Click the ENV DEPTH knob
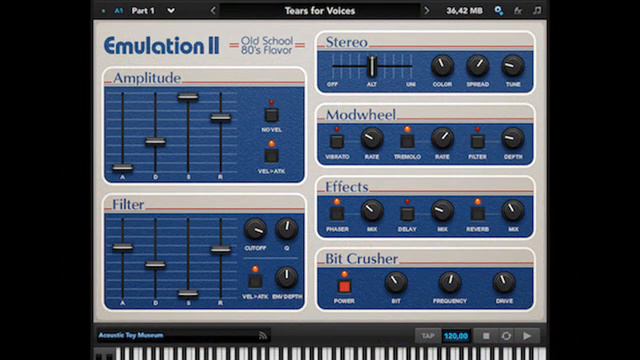 point(287,277)
